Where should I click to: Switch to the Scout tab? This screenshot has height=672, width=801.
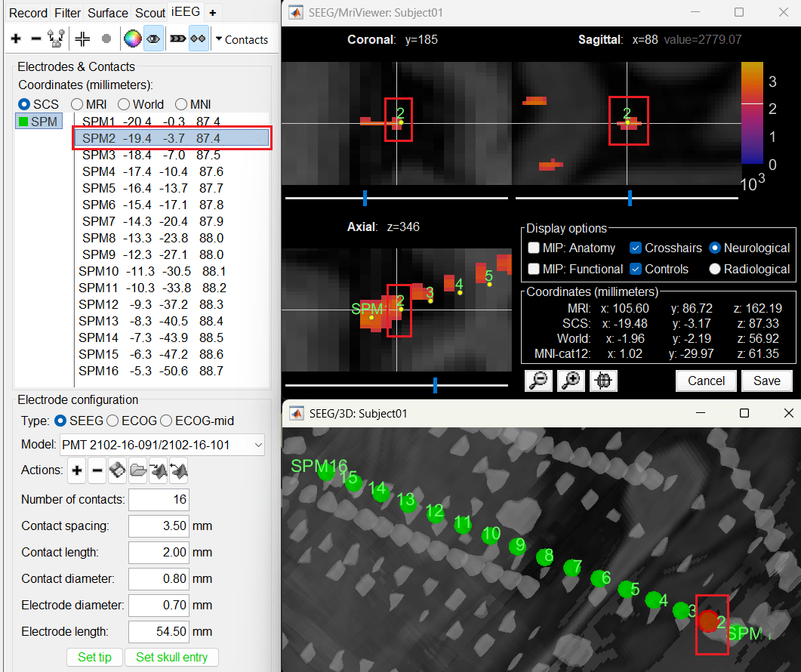tap(150, 13)
